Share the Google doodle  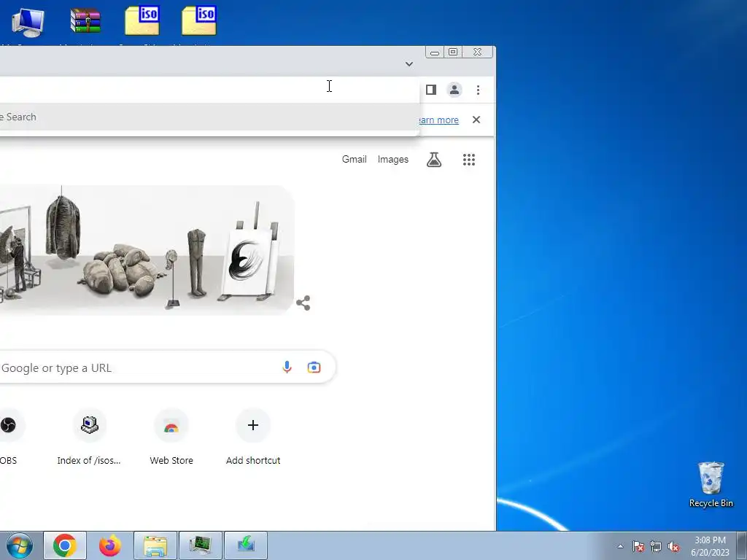303,303
